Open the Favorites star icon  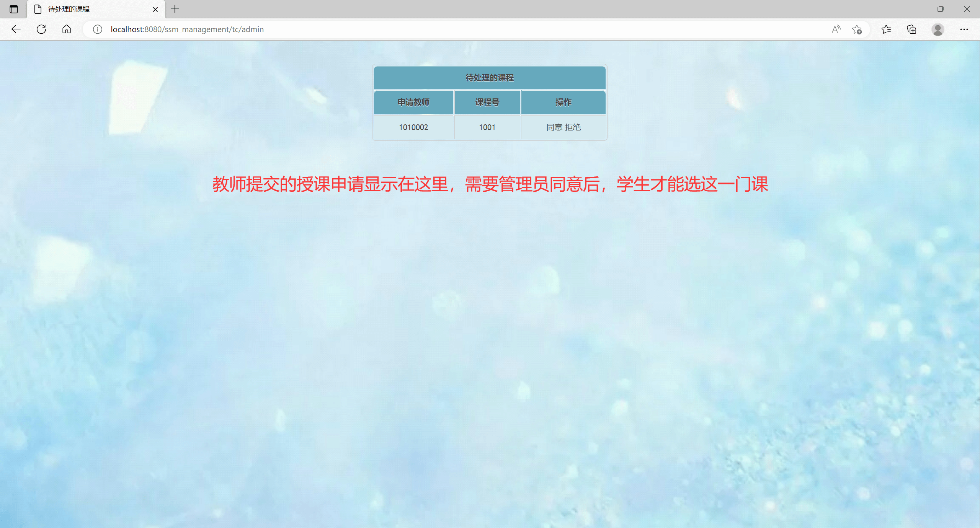coord(887,29)
